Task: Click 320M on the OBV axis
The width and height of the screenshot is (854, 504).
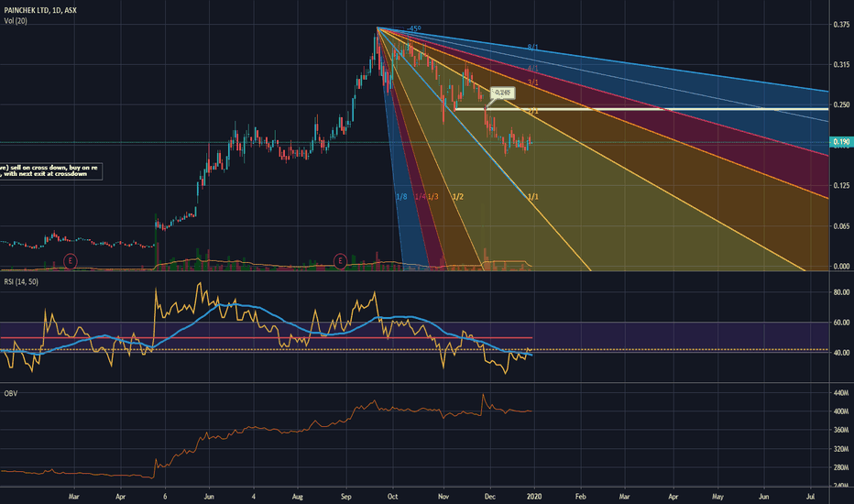Action: pos(841,449)
